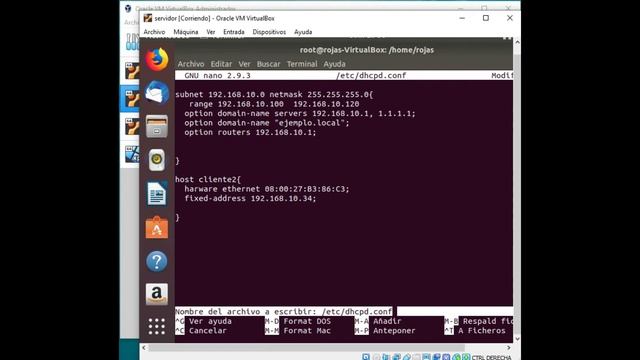Click optical disc status bar icon
This screenshot has width=640, height=360.
point(376,357)
